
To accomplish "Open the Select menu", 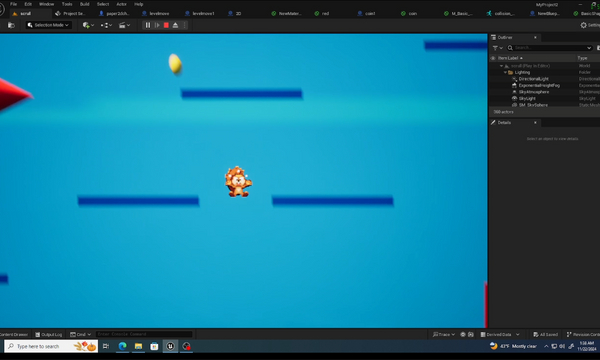I will pyautogui.click(x=103, y=4).
